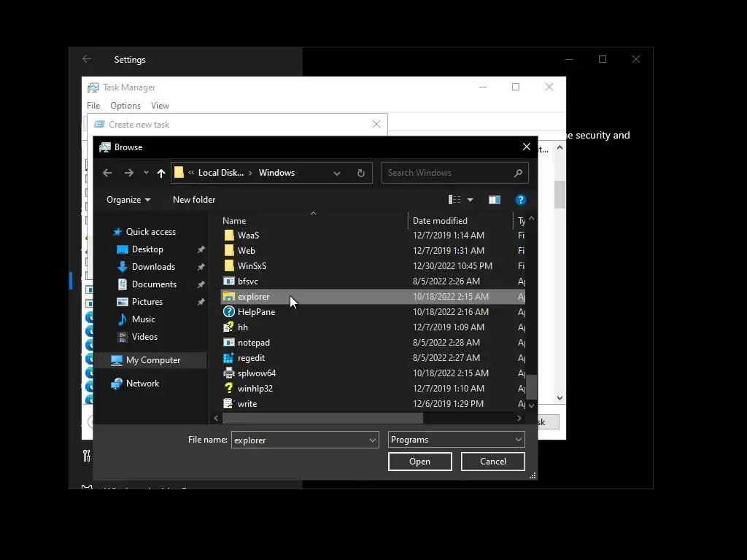Go forward in Browse dialog navigation
This screenshot has height=560, width=747.
pyautogui.click(x=128, y=173)
